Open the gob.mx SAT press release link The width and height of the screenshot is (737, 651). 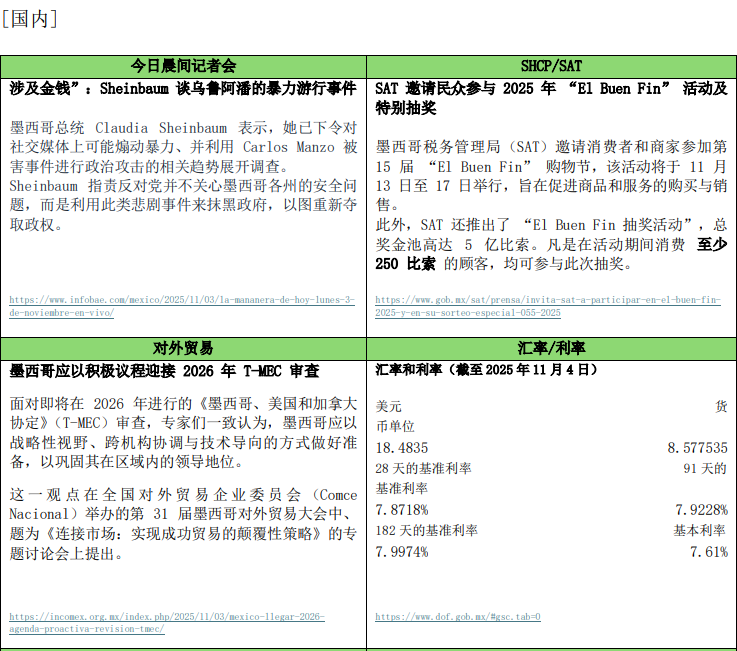tap(547, 305)
